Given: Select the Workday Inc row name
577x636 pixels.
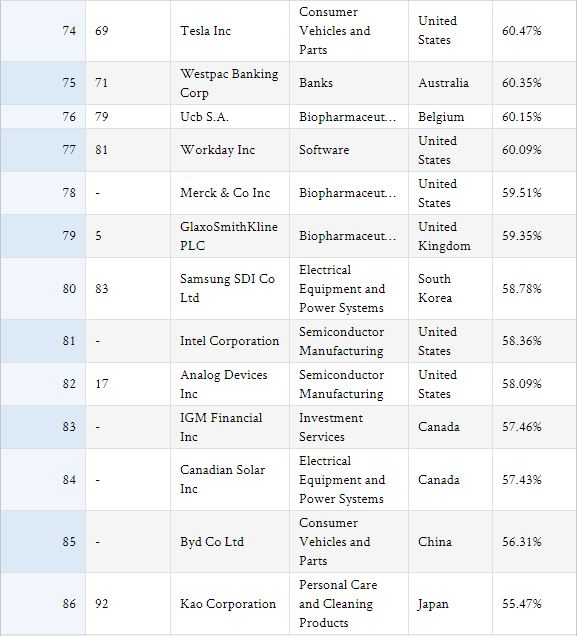Looking at the screenshot, I should 217,150.
